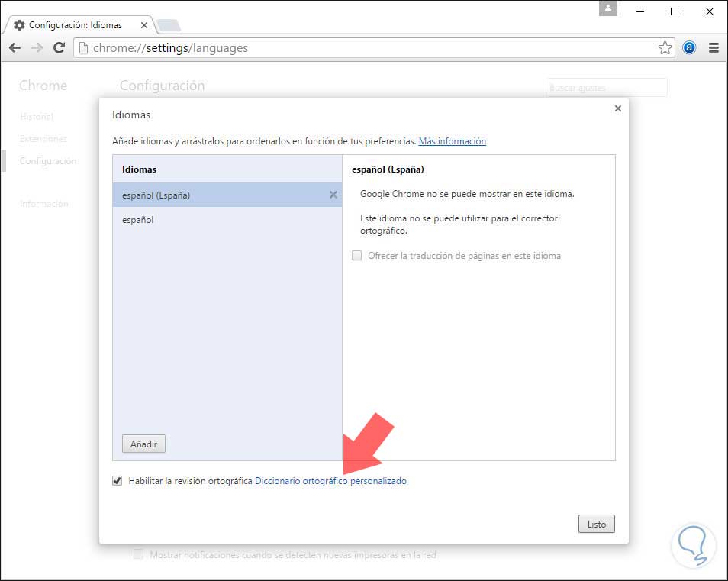Click the browser forward arrow
Image resolution: width=728 pixels, height=581 pixels.
pyautogui.click(x=37, y=47)
